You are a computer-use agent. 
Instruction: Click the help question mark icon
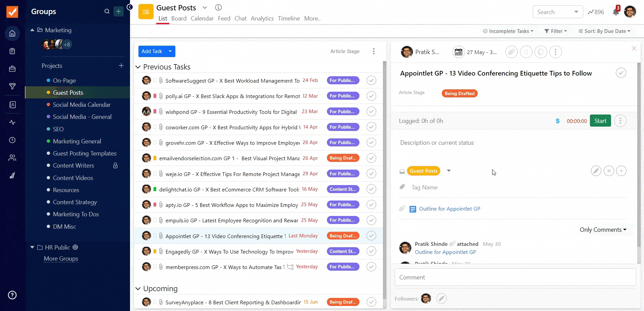coord(12,295)
